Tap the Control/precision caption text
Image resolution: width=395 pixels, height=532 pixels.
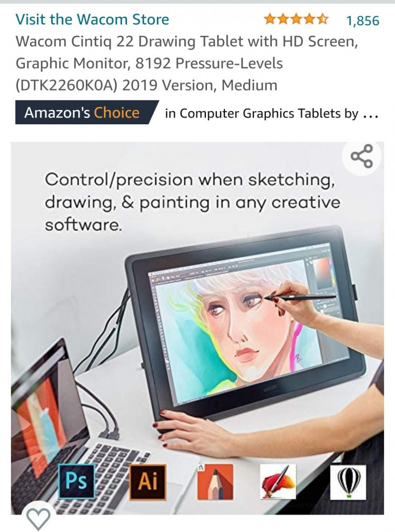coord(192,202)
